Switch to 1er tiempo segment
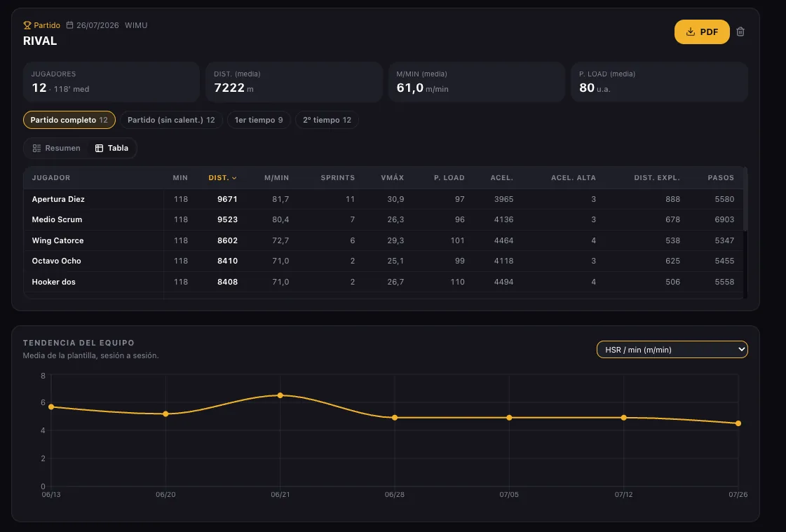This screenshot has width=786, height=532. pyautogui.click(x=259, y=120)
